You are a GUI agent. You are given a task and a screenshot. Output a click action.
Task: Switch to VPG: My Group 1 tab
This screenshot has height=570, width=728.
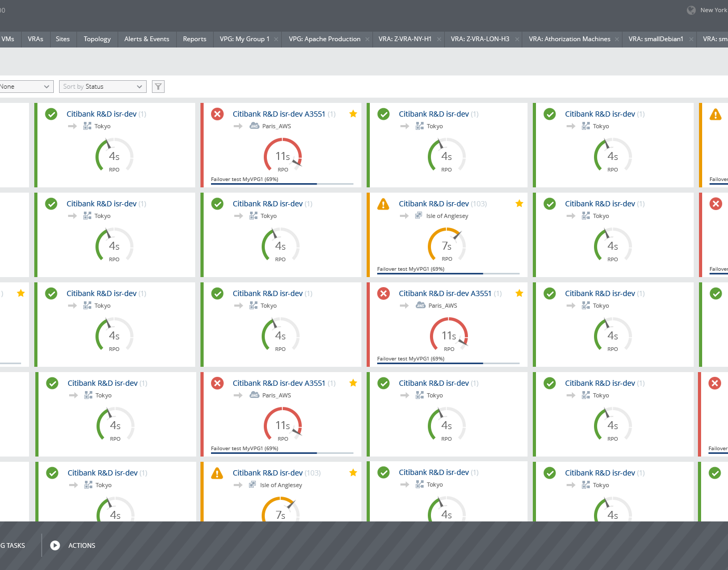point(244,39)
